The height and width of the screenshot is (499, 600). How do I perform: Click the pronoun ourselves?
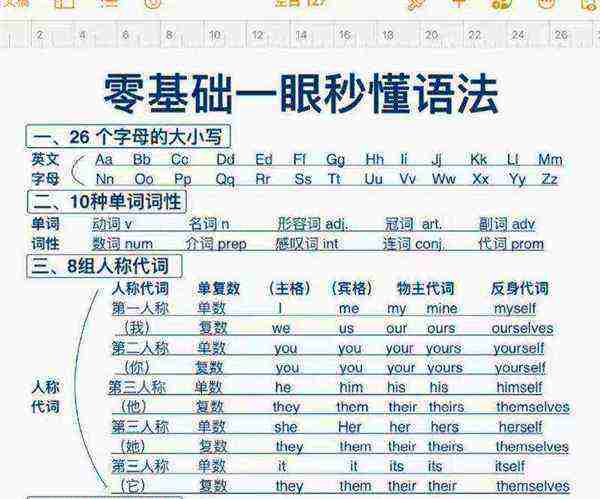pyautogui.click(x=522, y=328)
